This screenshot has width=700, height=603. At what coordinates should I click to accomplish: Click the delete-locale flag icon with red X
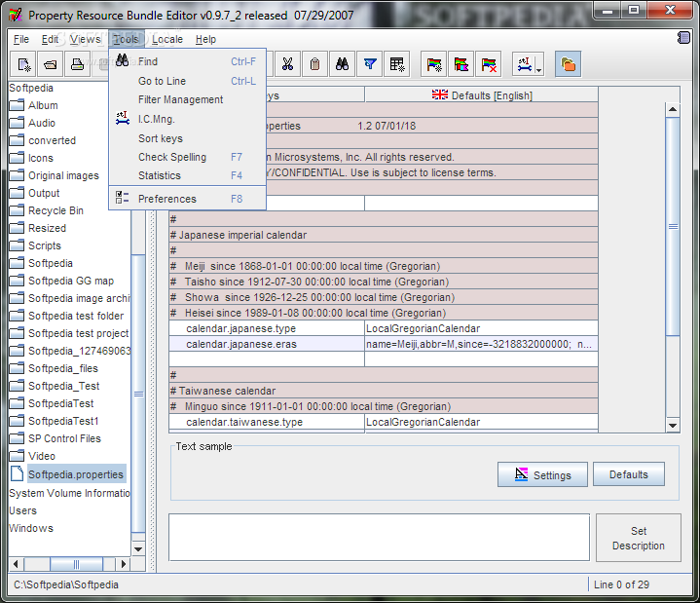[489, 64]
